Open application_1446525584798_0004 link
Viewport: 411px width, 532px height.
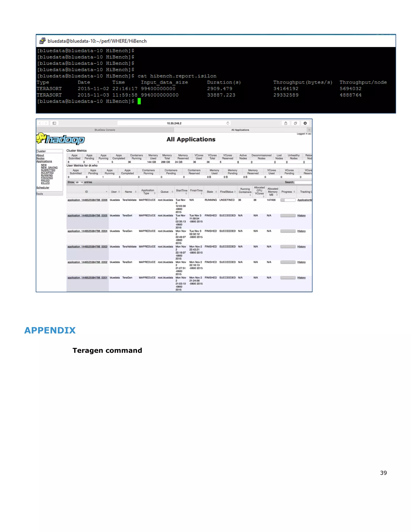pyautogui.click(x=87, y=231)
